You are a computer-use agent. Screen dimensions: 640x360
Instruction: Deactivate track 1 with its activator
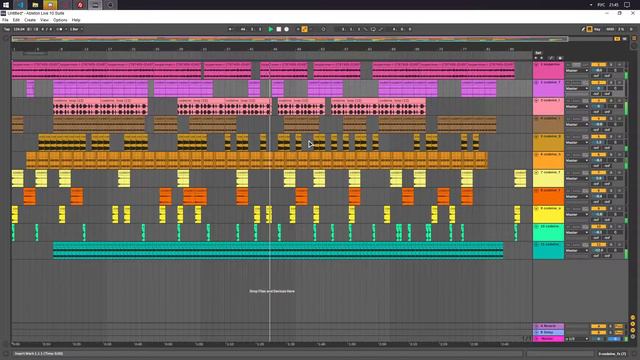pos(598,64)
